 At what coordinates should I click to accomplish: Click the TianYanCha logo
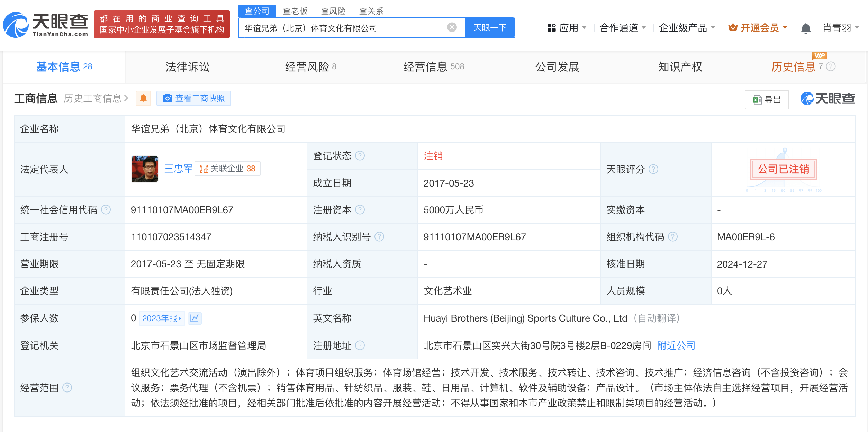(x=45, y=25)
